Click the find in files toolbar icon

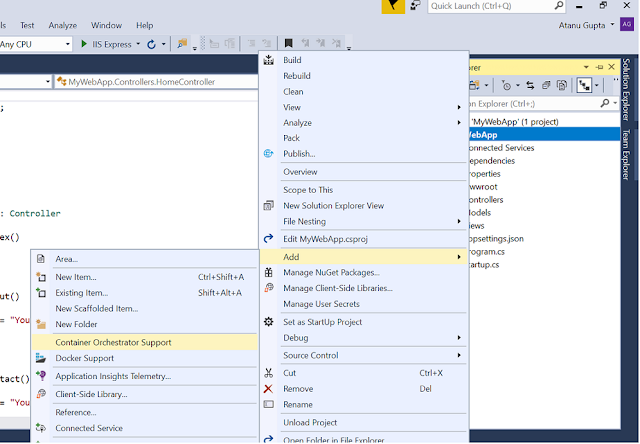[x=182, y=43]
